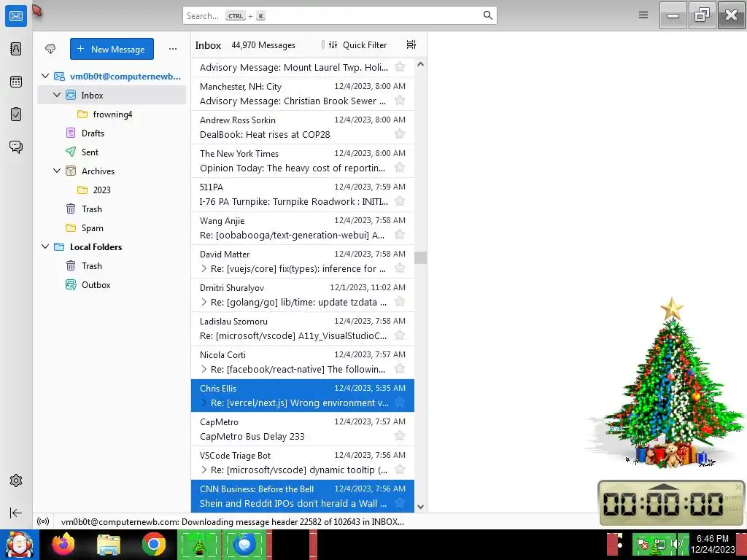Click the search magnifier icon

[x=487, y=15]
